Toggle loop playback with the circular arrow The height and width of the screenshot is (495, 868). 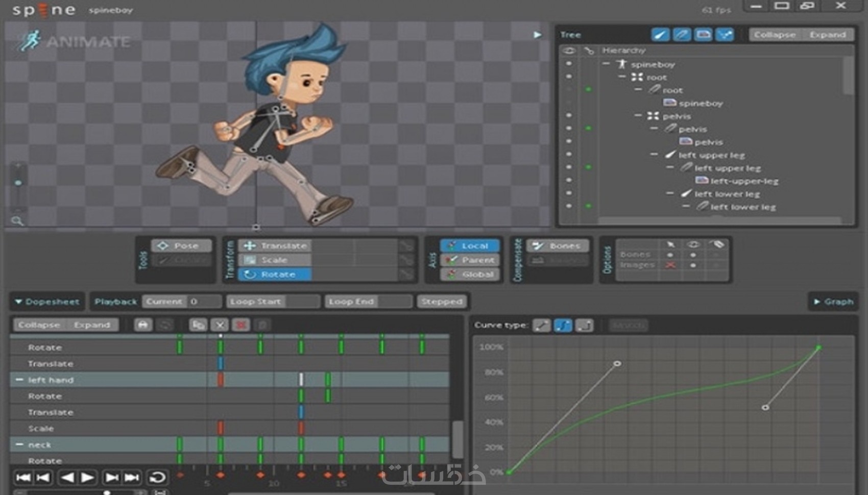(x=157, y=477)
